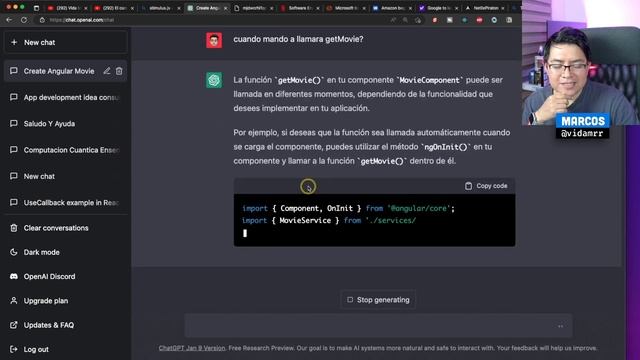Screen dimensions: 640x360
Task: Click the person icon beside Upgrade plan
Action: [x=13, y=300]
